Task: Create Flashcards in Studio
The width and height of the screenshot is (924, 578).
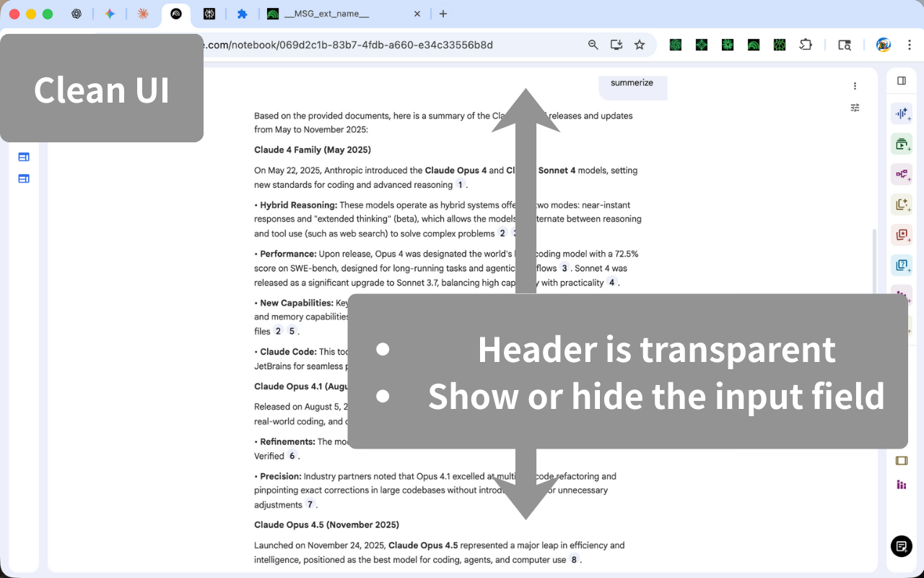Action: click(x=902, y=235)
